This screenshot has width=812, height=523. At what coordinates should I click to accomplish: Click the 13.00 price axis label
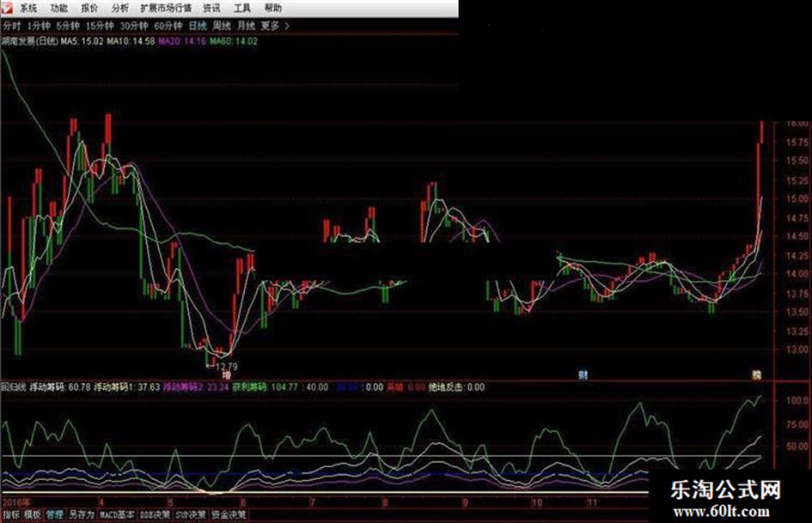[x=797, y=350]
